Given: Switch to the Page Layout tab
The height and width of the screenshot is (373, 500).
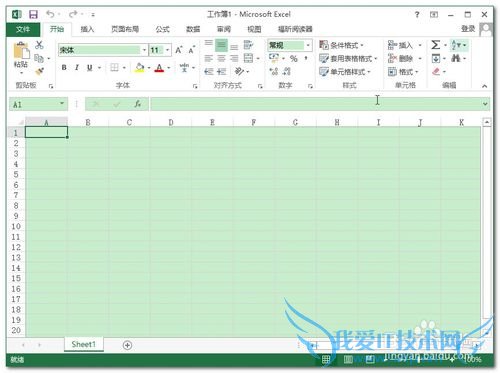Looking at the screenshot, I should pyautogui.click(x=125, y=29).
